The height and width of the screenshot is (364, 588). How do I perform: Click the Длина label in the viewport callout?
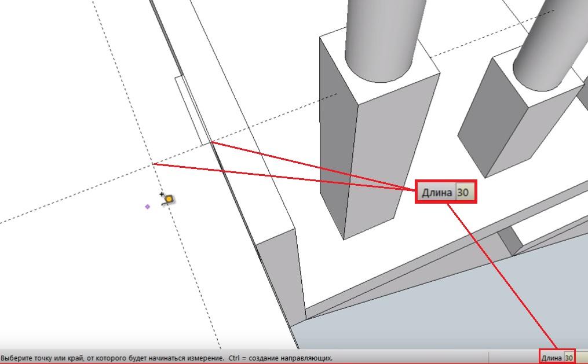(x=436, y=193)
